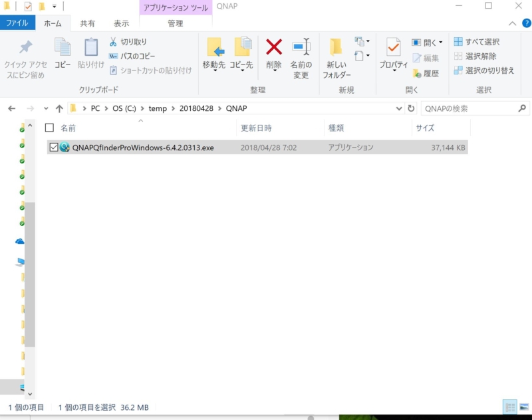This screenshot has width=532, height=420.
Task: Switch to the View (表示) tab
Action: coord(122,23)
